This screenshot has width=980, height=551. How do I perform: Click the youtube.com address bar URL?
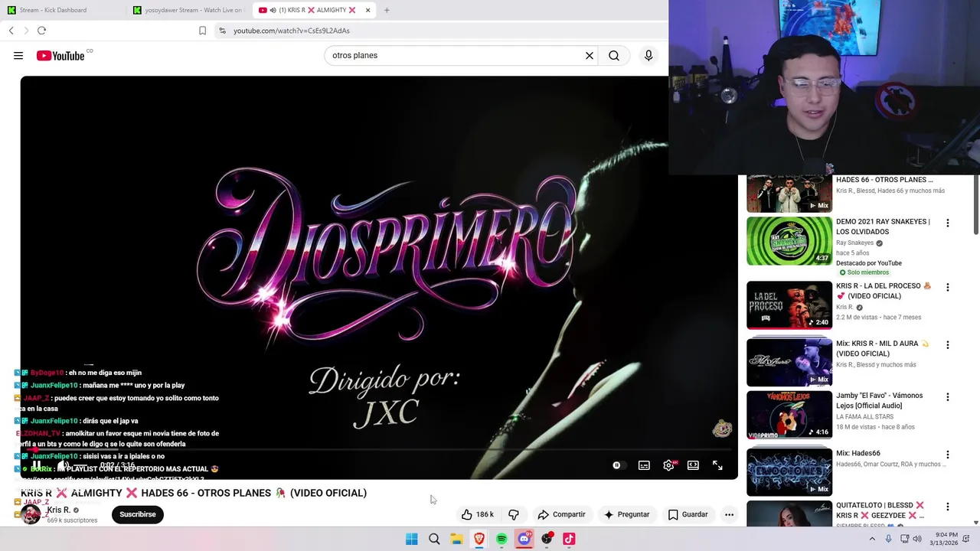[292, 31]
